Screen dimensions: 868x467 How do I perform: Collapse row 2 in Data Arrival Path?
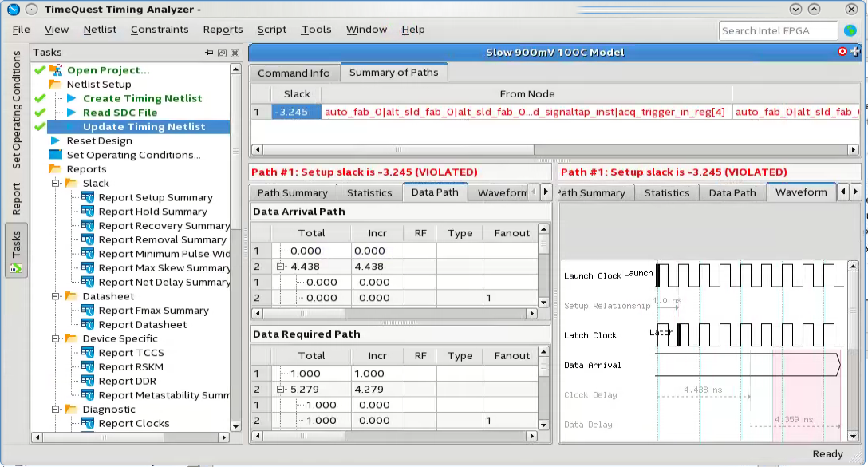point(280,267)
